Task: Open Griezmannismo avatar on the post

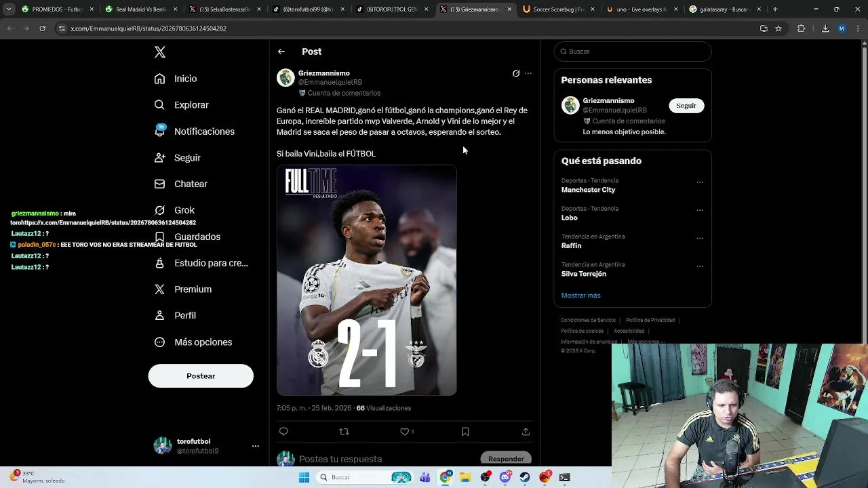Action: pos(285,78)
